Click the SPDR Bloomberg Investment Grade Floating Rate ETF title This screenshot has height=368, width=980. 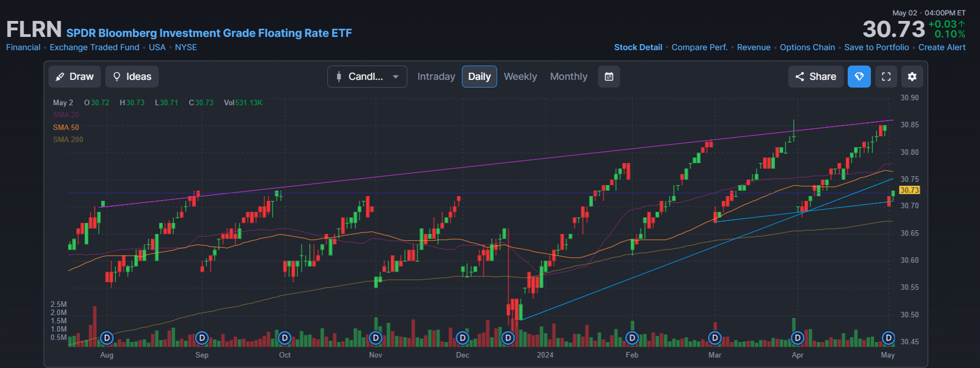(209, 33)
